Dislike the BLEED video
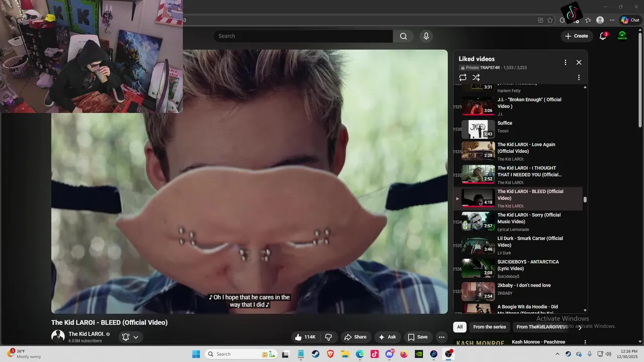This screenshot has height=362, width=644. coord(329,337)
